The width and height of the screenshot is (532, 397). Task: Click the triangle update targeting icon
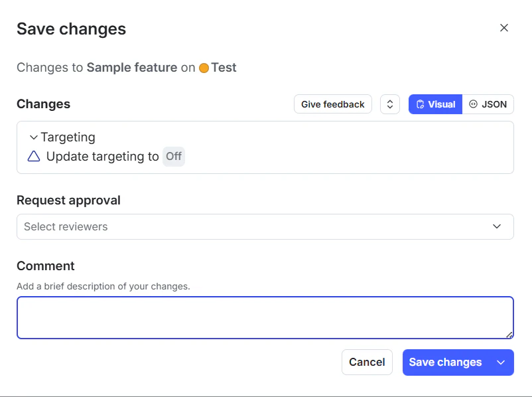click(x=34, y=157)
